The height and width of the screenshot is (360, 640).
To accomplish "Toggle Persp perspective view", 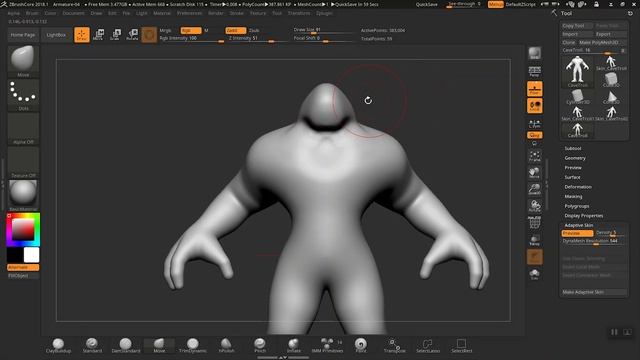I will click(535, 72).
